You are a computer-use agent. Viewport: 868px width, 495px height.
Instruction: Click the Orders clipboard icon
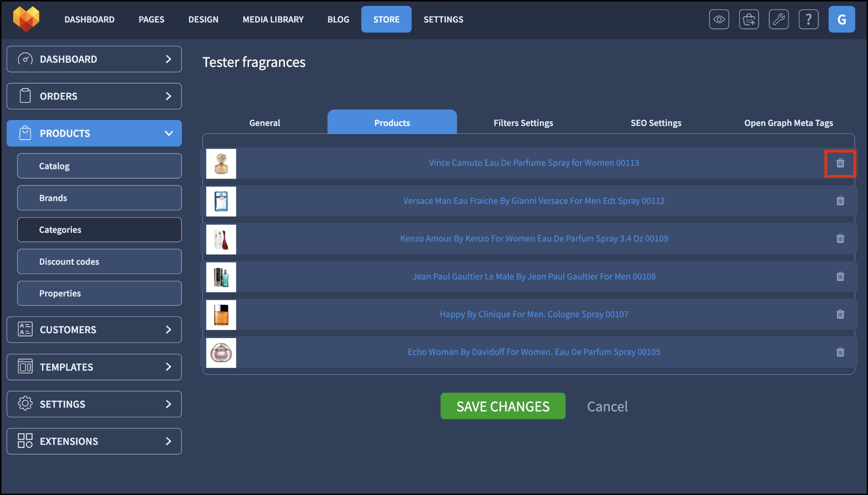25,96
